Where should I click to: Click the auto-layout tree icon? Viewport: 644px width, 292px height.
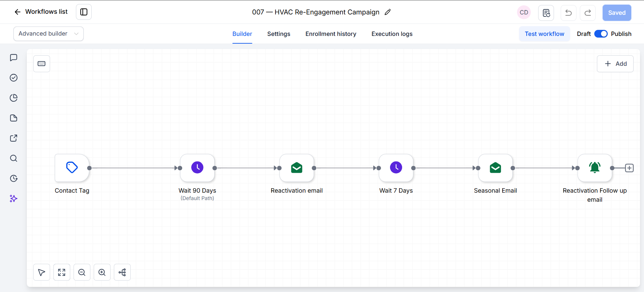pos(122,272)
